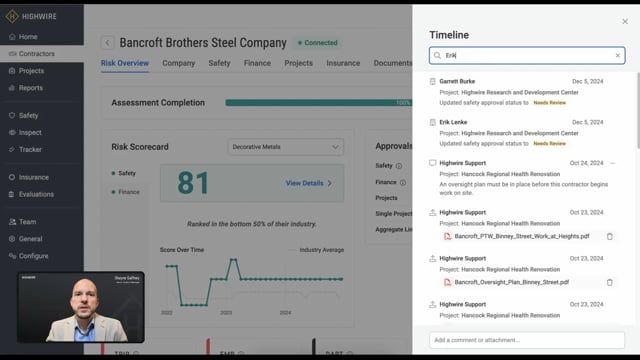The height and width of the screenshot is (360, 640).
Task: Open the Reports sidebar icon
Action: 12,88
